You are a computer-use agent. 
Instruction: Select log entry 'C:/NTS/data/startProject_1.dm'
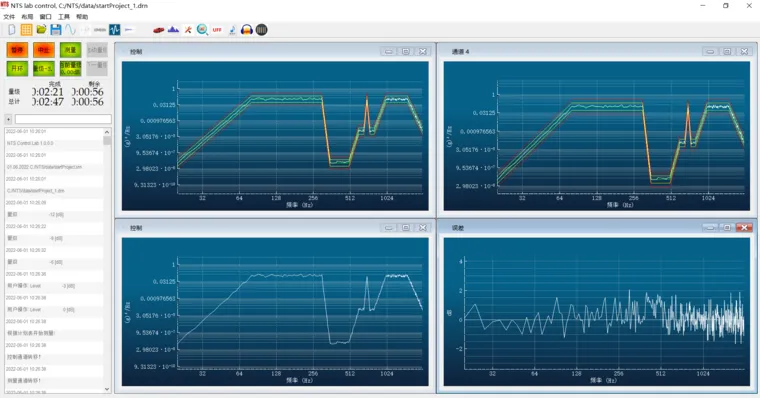click(54, 191)
